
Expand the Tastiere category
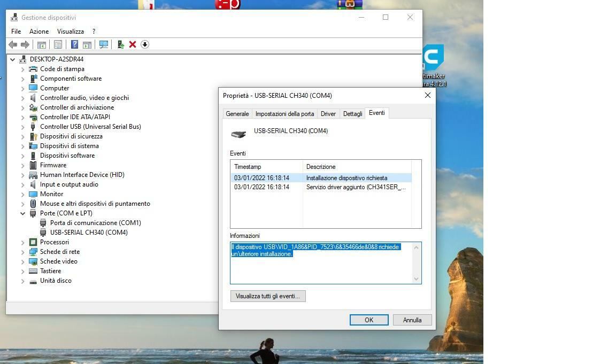[23, 271]
